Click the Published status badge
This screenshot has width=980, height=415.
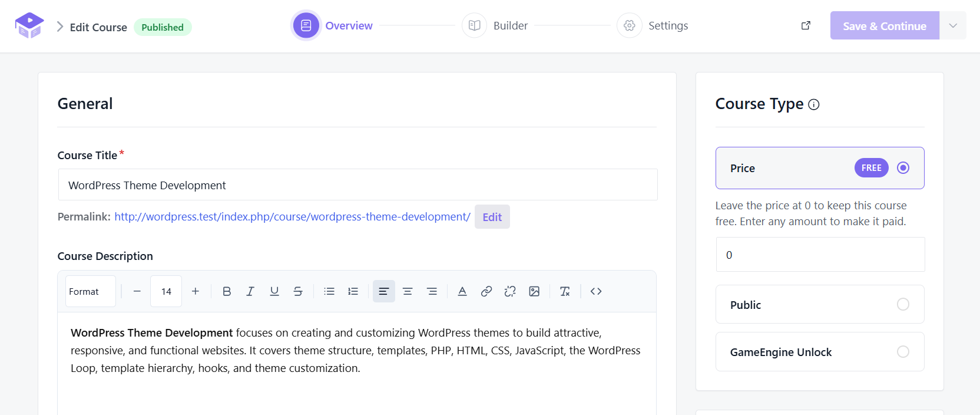tap(163, 27)
